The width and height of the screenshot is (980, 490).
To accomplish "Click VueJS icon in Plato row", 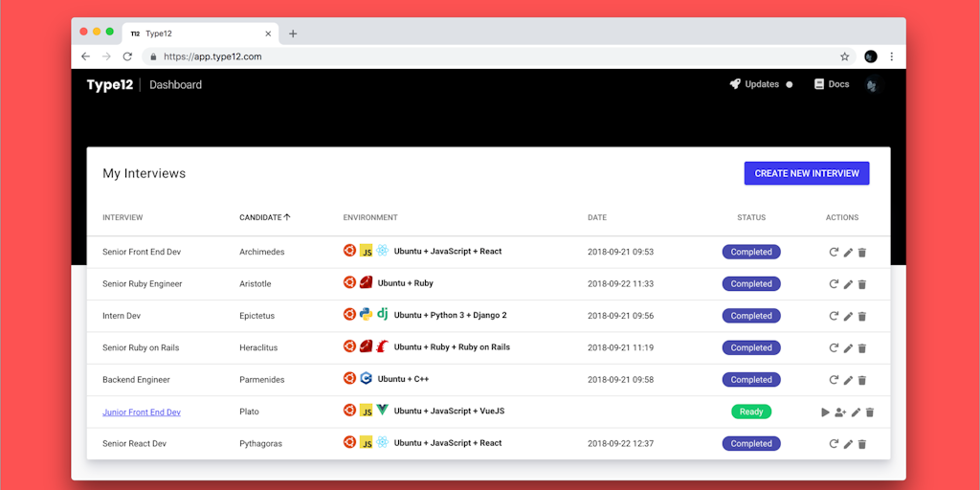I will tap(383, 411).
